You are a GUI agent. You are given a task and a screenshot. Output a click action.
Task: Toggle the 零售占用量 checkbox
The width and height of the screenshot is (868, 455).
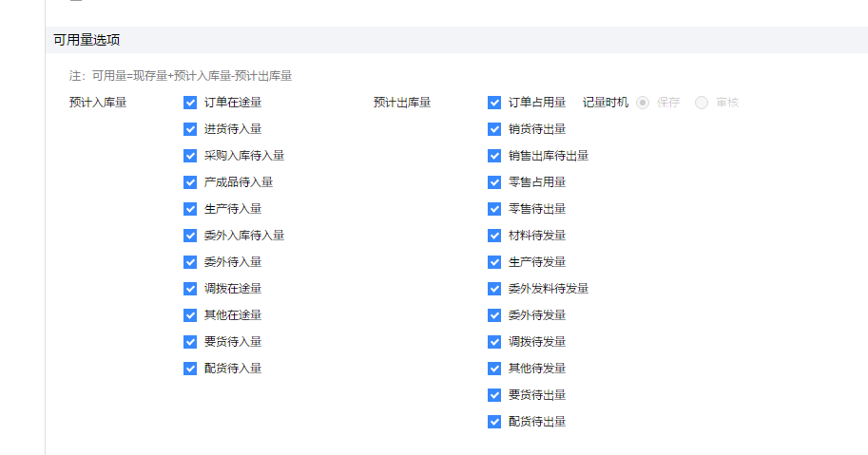(494, 182)
